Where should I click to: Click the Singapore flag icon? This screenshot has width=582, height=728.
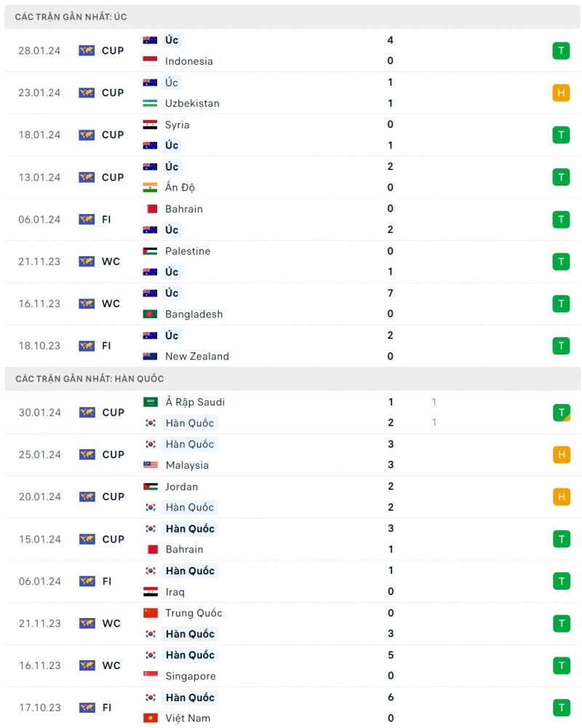[150, 676]
